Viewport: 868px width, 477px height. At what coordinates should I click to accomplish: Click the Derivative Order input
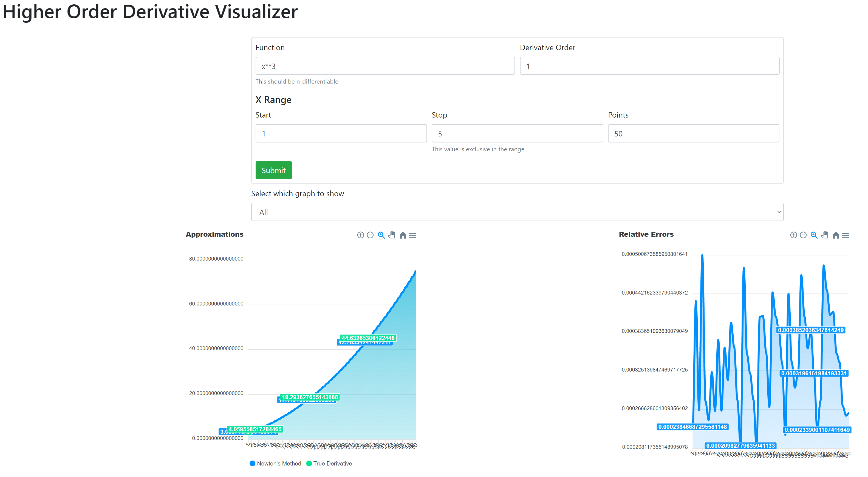pos(649,66)
